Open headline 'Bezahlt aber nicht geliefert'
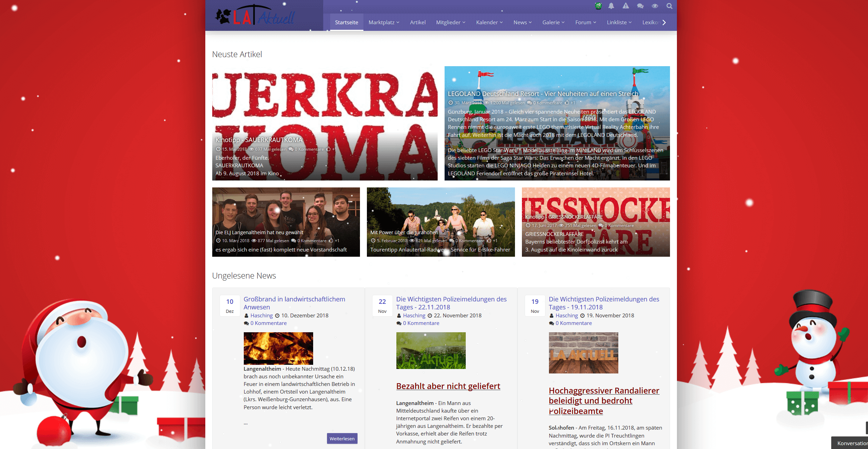868x449 pixels. [x=448, y=386]
